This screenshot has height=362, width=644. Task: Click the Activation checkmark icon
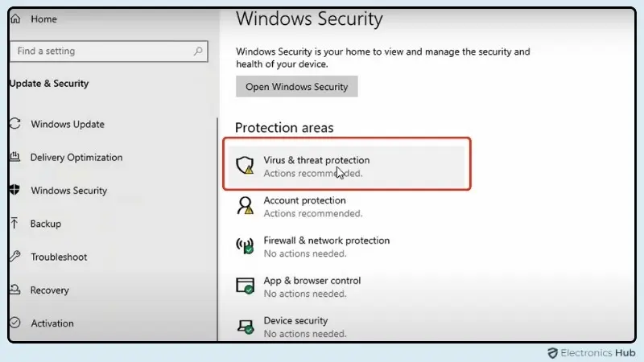coord(14,323)
